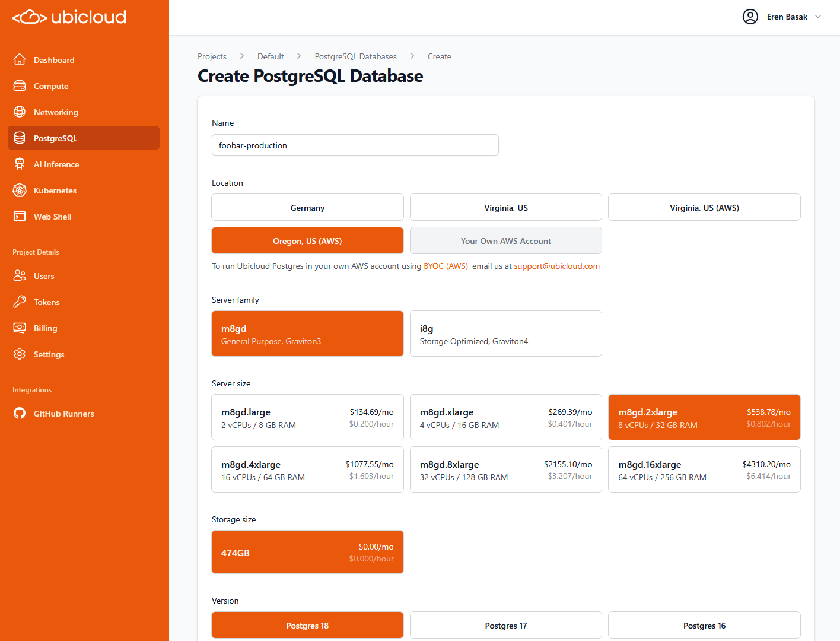Click the Dashboard home icon
The image size is (840, 641).
coord(20,60)
